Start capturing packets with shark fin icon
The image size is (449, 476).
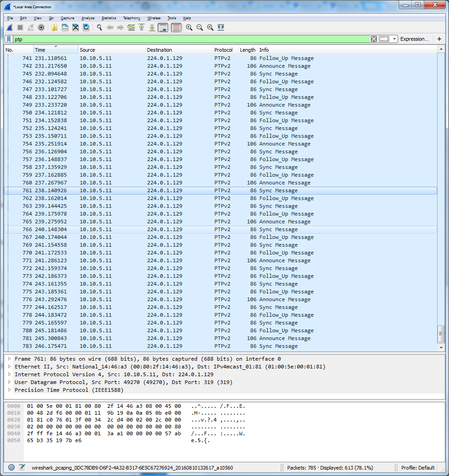click(x=10, y=27)
